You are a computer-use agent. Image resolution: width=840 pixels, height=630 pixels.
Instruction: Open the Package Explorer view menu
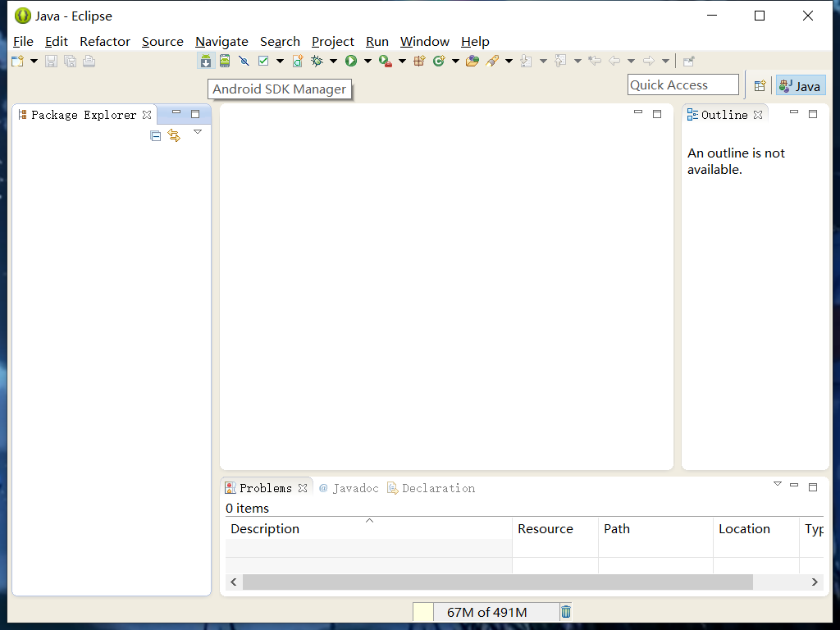click(x=198, y=132)
